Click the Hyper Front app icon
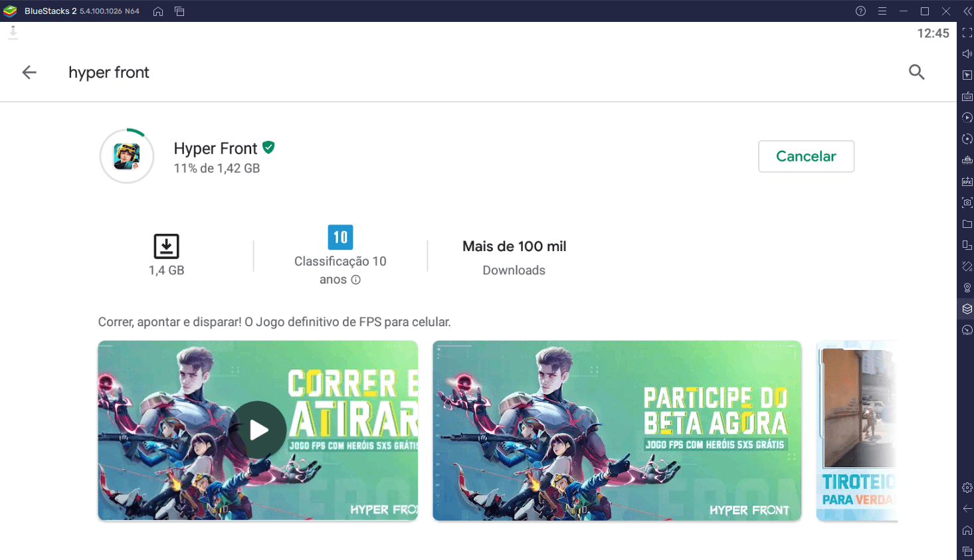Image resolution: width=974 pixels, height=560 pixels. point(127,156)
